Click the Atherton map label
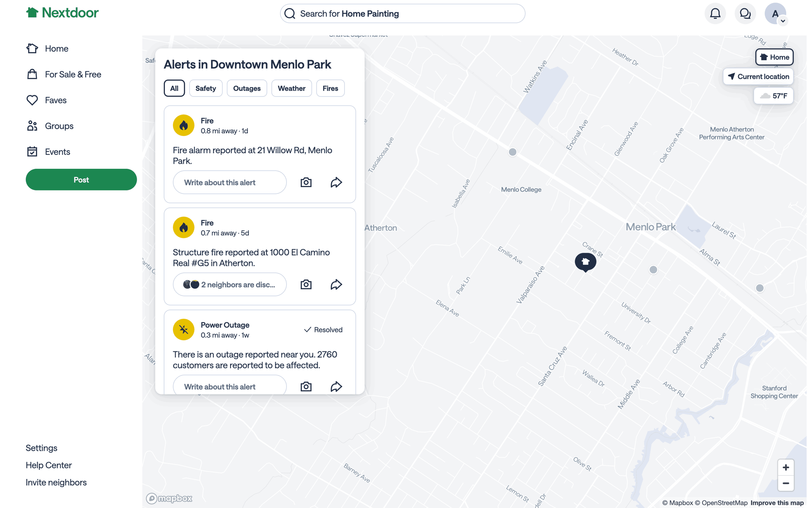 coord(381,228)
